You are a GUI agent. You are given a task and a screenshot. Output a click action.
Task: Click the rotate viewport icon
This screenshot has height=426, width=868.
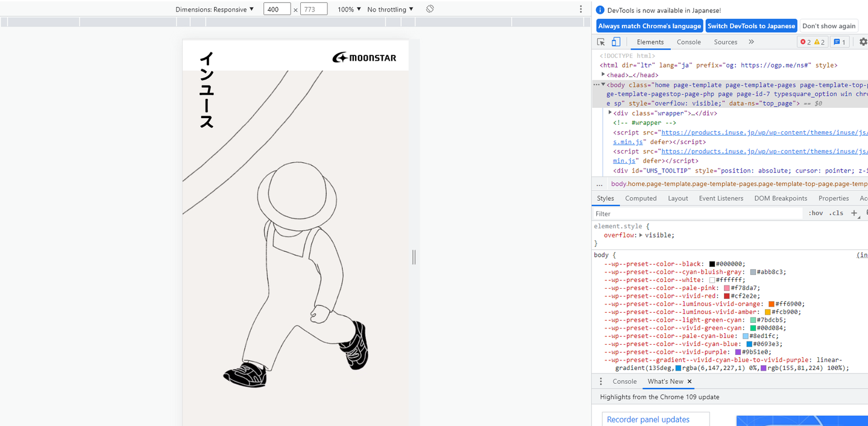(x=430, y=9)
